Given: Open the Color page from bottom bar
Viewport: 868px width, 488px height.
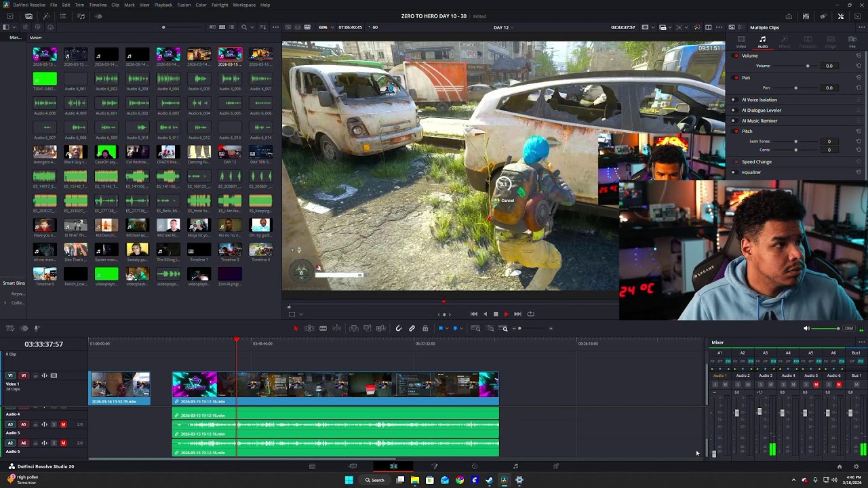Looking at the screenshot, I should tap(475, 466).
